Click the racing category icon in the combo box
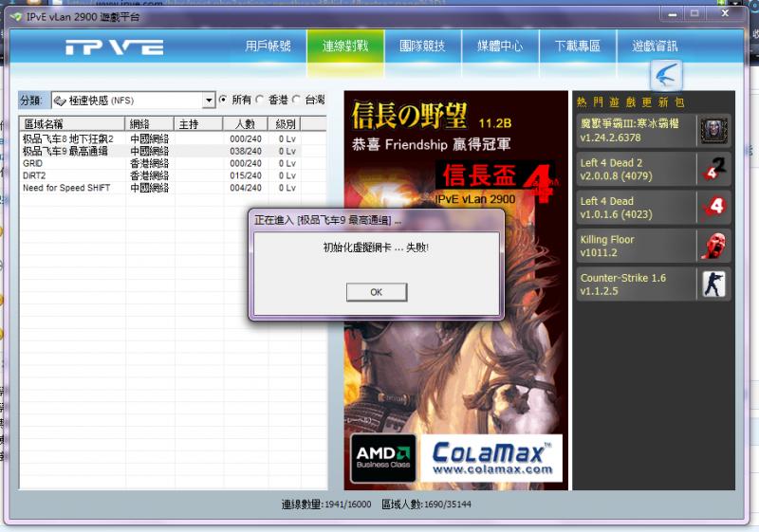 [60, 101]
